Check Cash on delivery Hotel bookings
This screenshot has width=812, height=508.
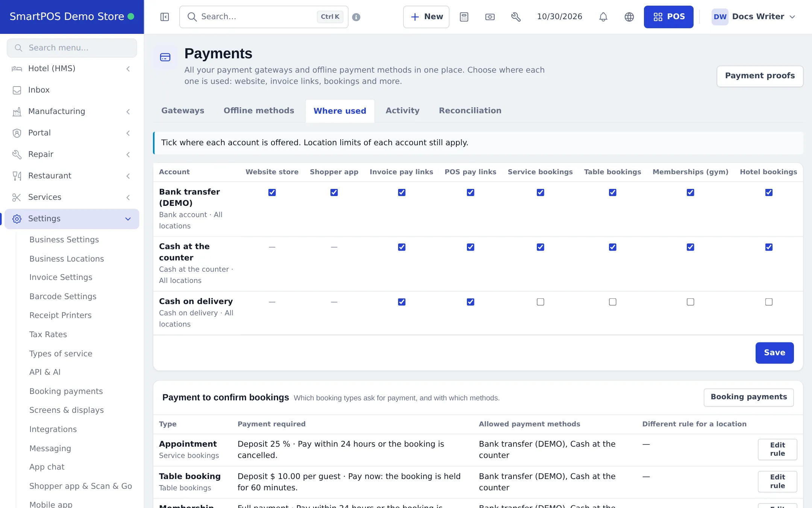[769, 302]
